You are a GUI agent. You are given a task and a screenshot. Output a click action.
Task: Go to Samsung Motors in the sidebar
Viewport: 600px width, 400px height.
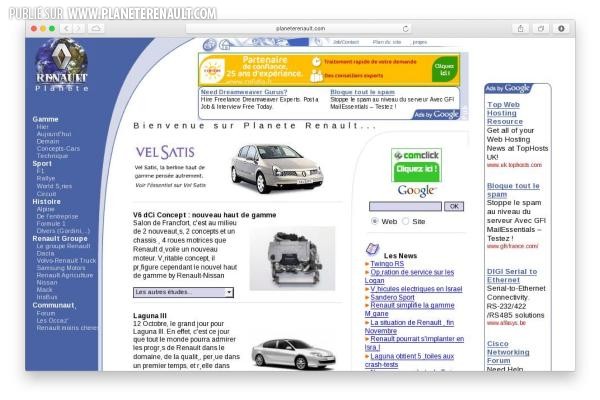(61, 268)
